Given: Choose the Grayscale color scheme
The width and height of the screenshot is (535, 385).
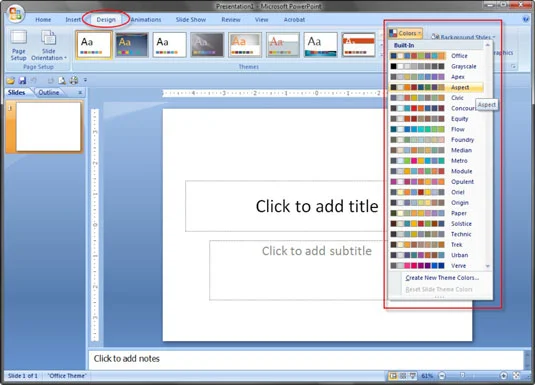Looking at the screenshot, I should (x=436, y=66).
